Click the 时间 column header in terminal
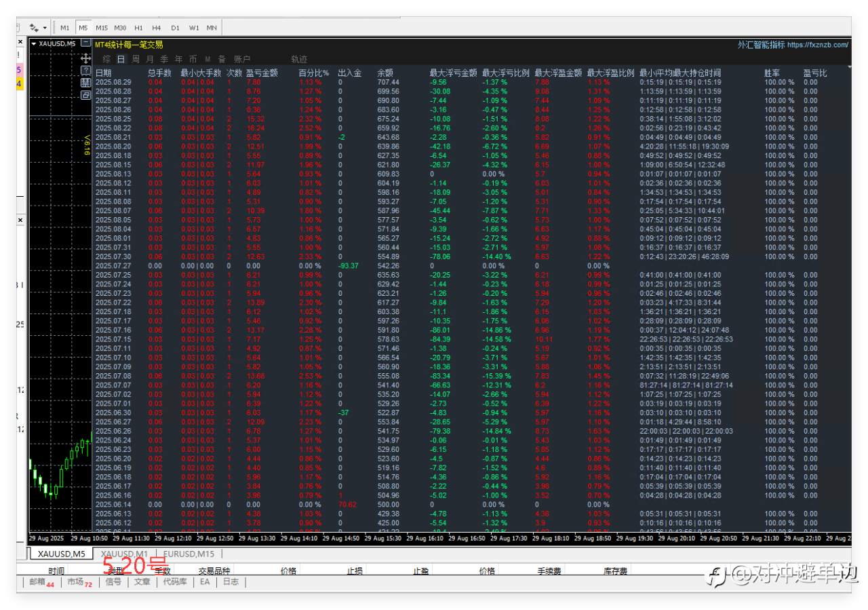 click(57, 571)
